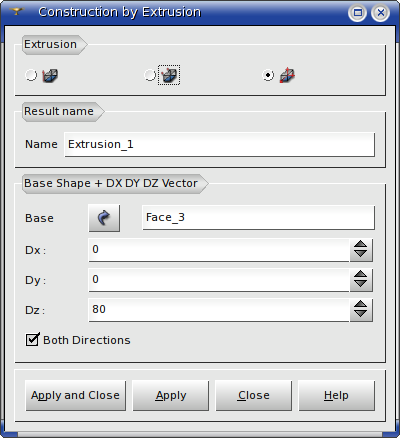The width and height of the screenshot is (400, 438).
Task: Click the DX DY DZ extrusion mode icon
Action: coord(287,75)
